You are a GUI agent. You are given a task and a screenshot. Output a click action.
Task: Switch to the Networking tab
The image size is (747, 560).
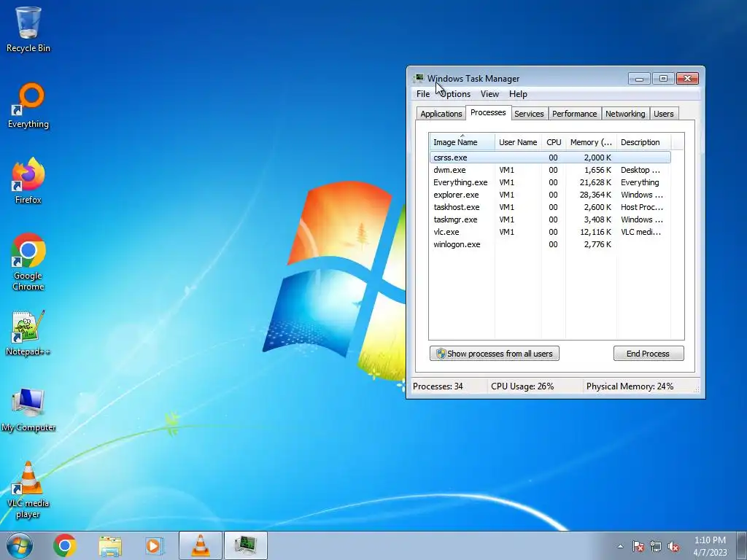(625, 114)
